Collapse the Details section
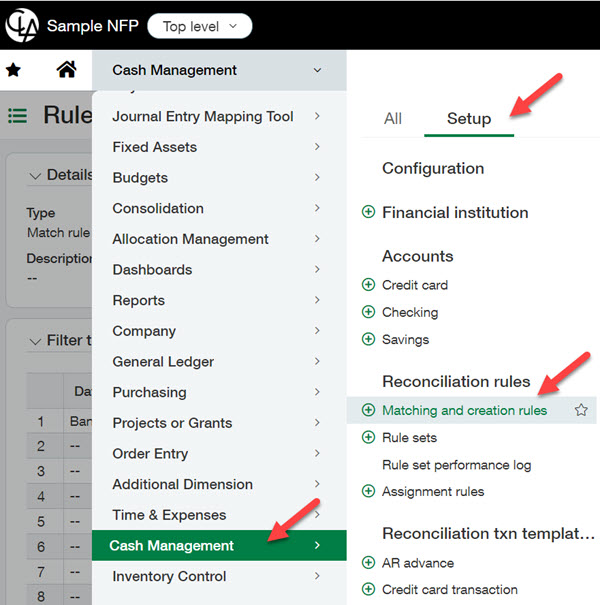600x605 pixels. point(36,175)
